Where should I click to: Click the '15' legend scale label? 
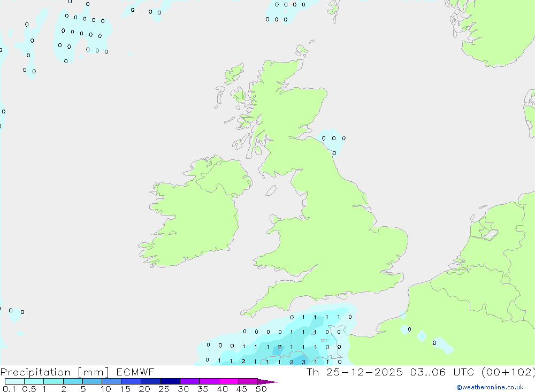click(125, 389)
